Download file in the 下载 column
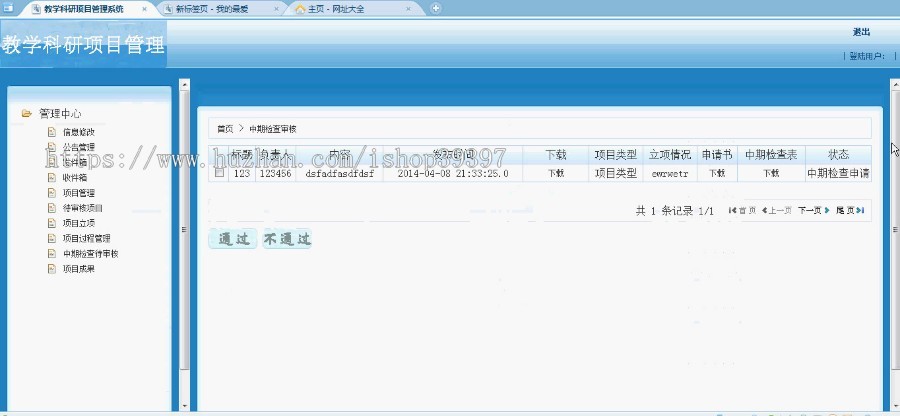 pyautogui.click(x=555, y=173)
